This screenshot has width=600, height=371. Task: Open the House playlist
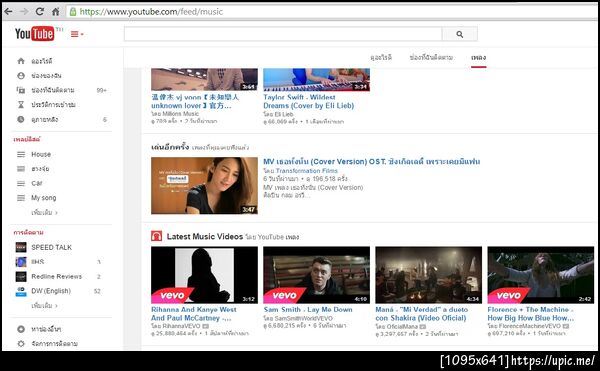point(41,154)
